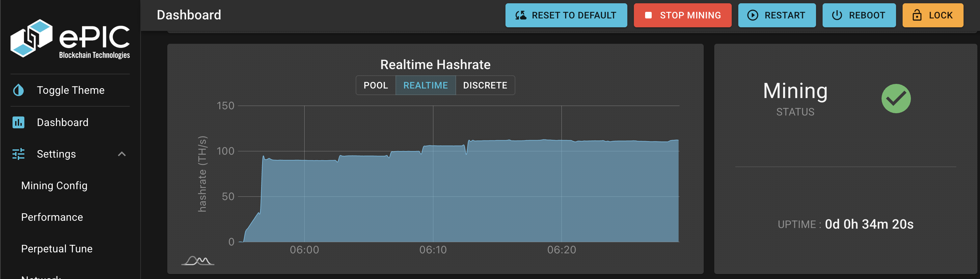
Task: Click the power icon on Reboot button
Action: pyautogui.click(x=836, y=15)
